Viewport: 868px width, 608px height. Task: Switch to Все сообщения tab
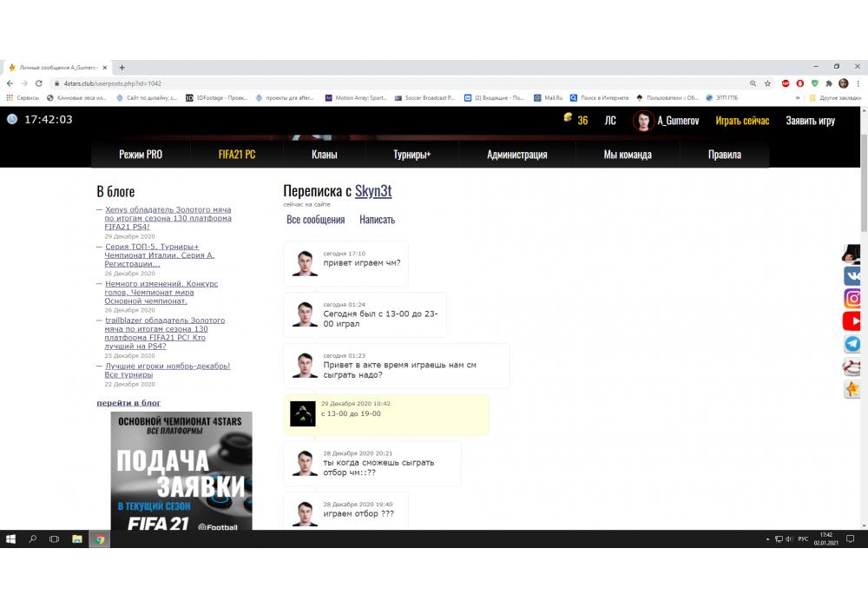[316, 219]
